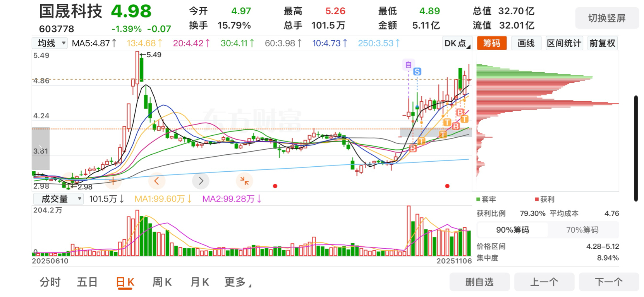
Task: Open the 更多 period menu
Action: [238, 282]
